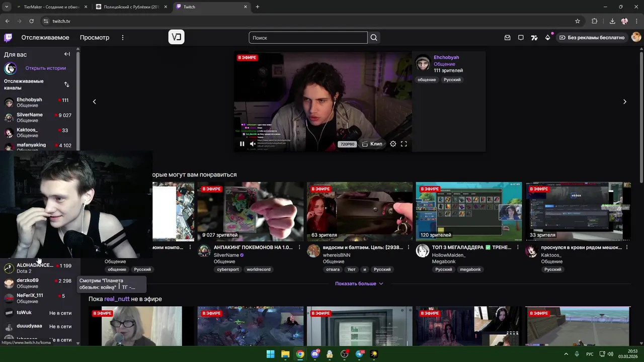Open the Kaktoos_ stream thumbnail
Viewport: 644px width, 362px height.
578,211
